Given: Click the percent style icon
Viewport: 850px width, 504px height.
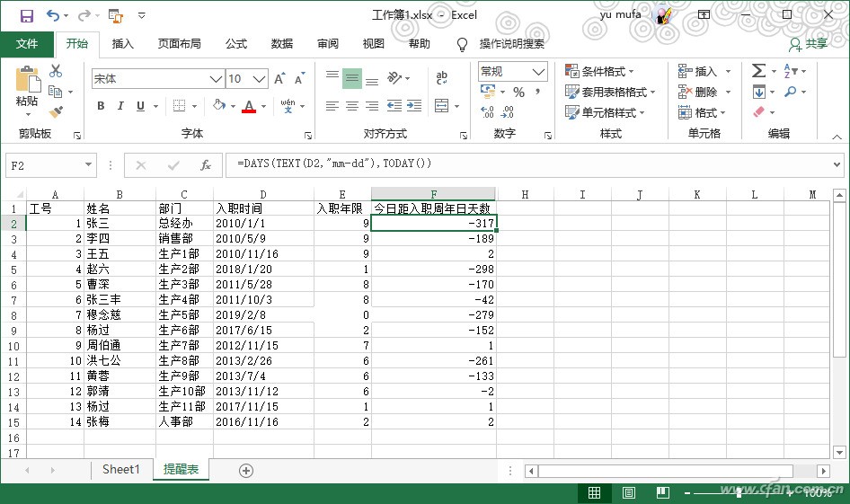Looking at the screenshot, I should [x=518, y=93].
